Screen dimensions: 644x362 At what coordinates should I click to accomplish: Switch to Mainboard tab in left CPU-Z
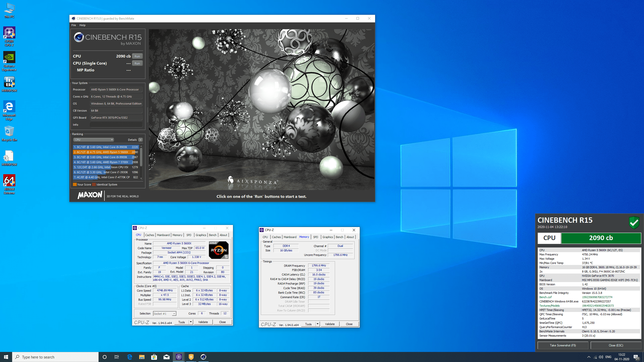[163, 235]
